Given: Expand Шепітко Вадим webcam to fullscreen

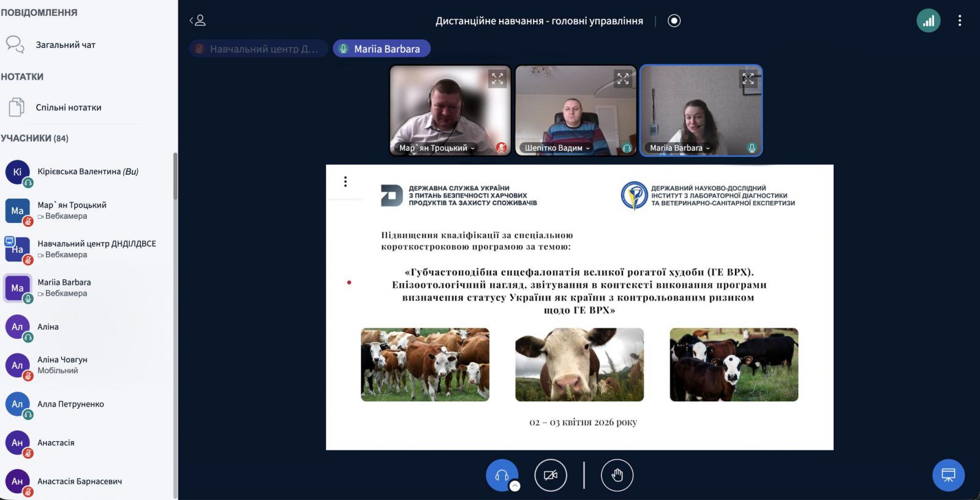Looking at the screenshot, I should pyautogui.click(x=623, y=79).
